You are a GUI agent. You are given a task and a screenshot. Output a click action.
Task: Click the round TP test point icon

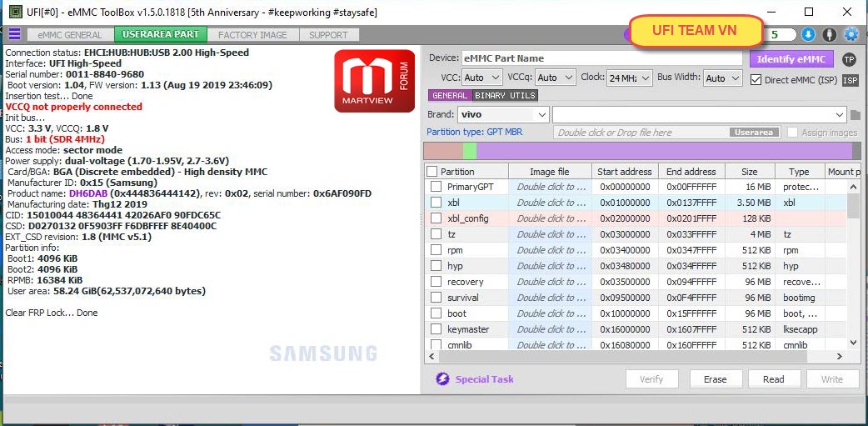pyautogui.click(x=849, y=60)
